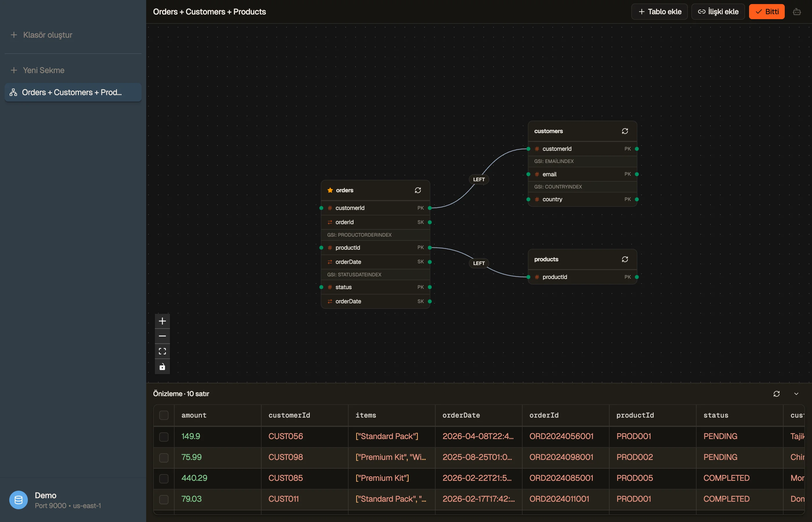Open the AI assistant icon at top right

(797, 12)
